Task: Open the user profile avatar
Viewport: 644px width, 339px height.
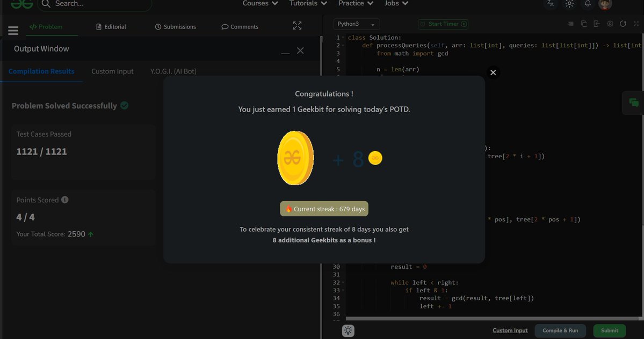Action: [x=605, y=4]
